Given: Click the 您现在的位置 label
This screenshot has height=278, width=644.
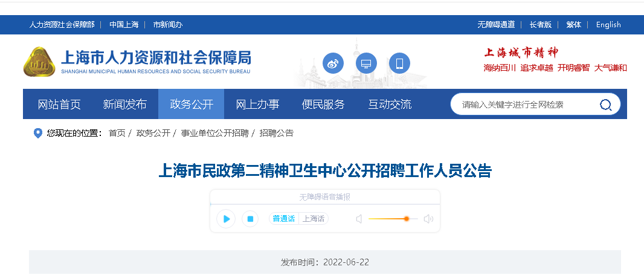Looking at the screenshot, I should point(74,133).
